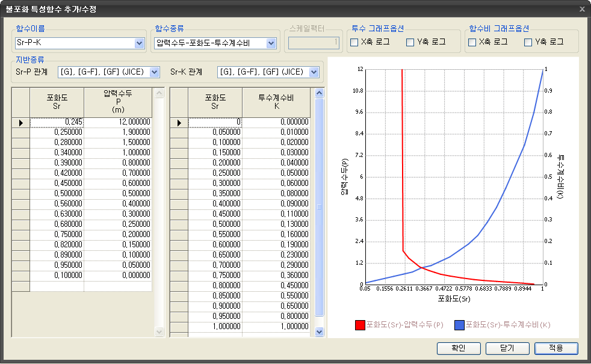591x364 pixels.
Task: Toggle X축 로그 under 함수비 그래프옵션
Action: tap(472, 42)
